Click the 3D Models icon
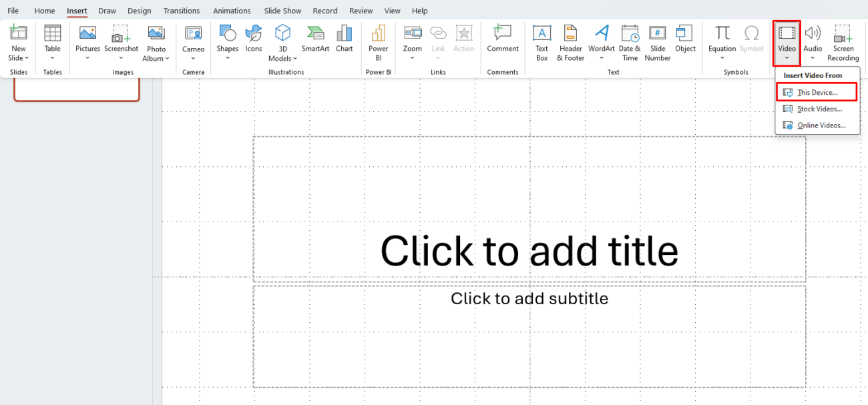868x405 pixels. tap(283, 33)
